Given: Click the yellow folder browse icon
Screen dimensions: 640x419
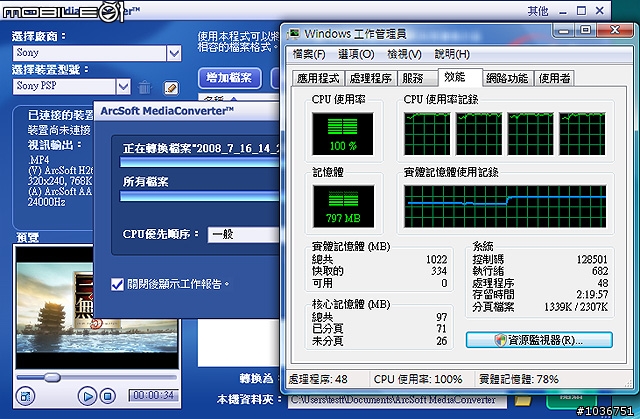Looking at the screenshot, I should [x=523, y=400].
